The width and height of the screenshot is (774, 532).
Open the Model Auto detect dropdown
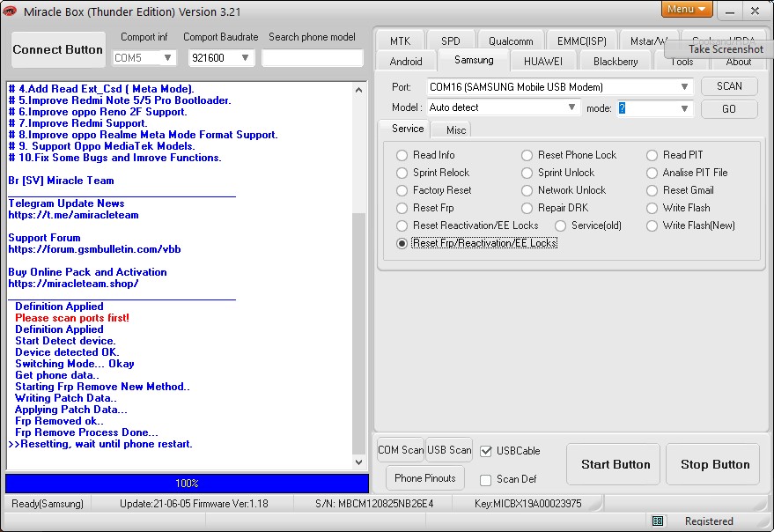pyautogui.click(x=571, y=107)
